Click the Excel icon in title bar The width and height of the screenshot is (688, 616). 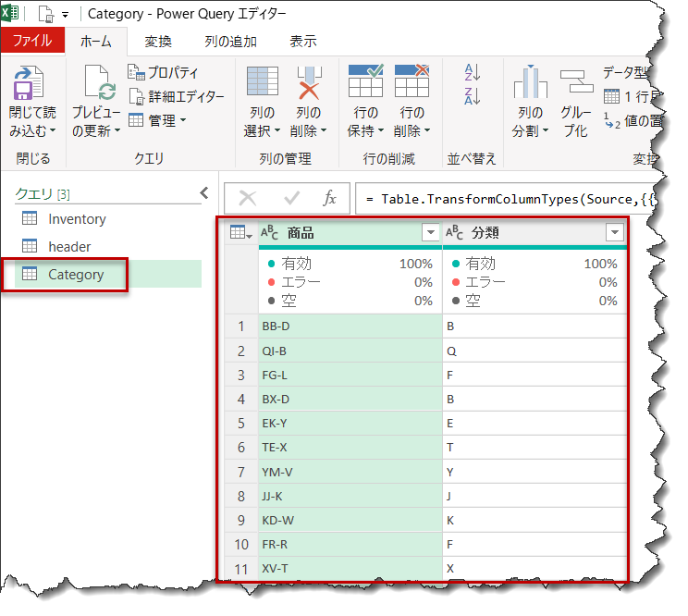point(9,13)
